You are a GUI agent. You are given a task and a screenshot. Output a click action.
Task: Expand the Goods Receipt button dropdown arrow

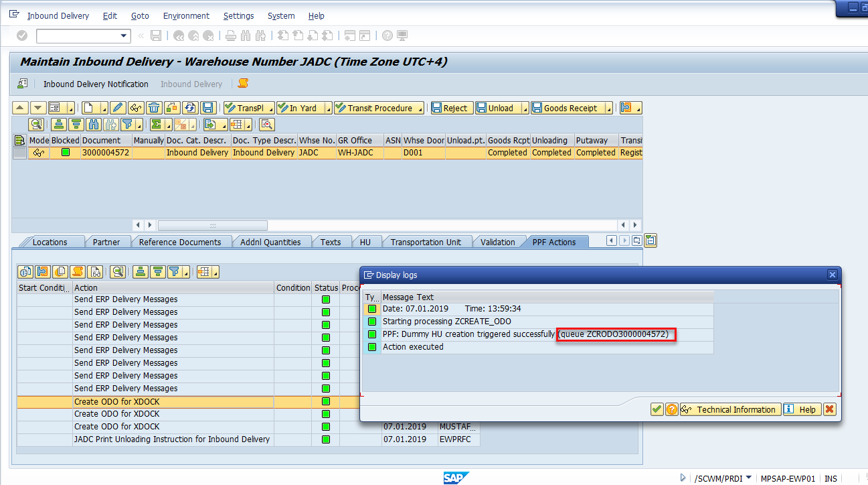[609, 109]
